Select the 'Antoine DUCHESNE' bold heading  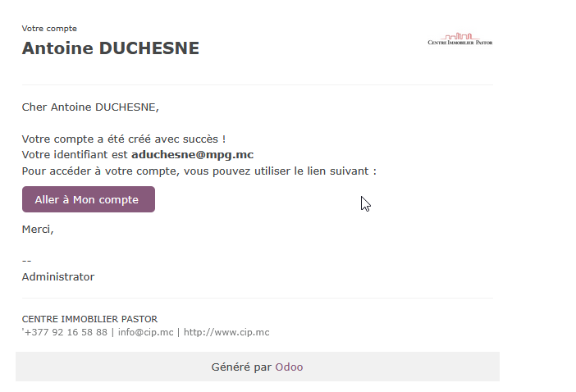pyautogui.click(x=110, y=48)
